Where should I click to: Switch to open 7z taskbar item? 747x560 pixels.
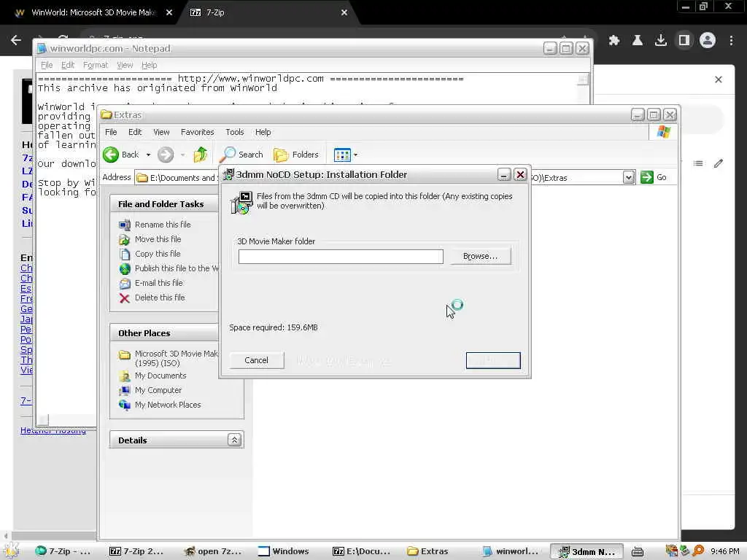pos(213,551)
